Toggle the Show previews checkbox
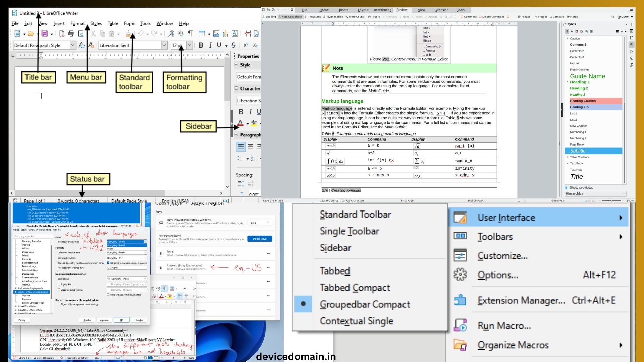Image resolution: width=644 pixels, height=362 pixels. click(x=567, y=188)
